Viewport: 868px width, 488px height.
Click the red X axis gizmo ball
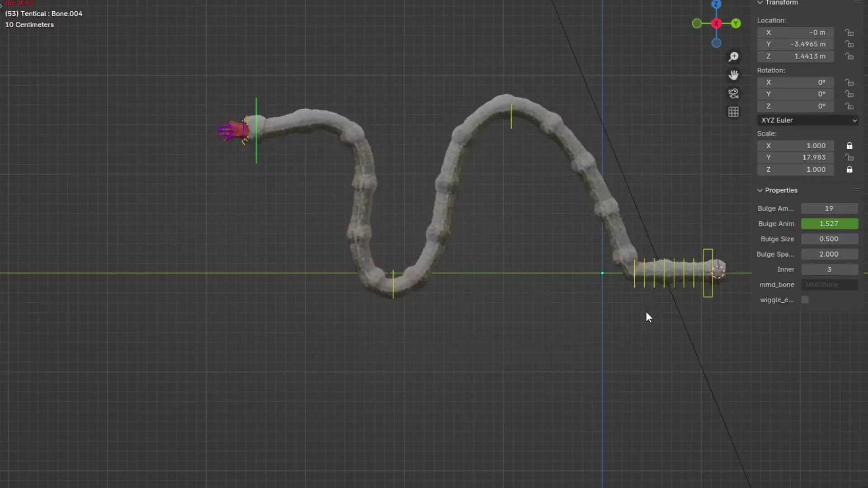[716, 23]
